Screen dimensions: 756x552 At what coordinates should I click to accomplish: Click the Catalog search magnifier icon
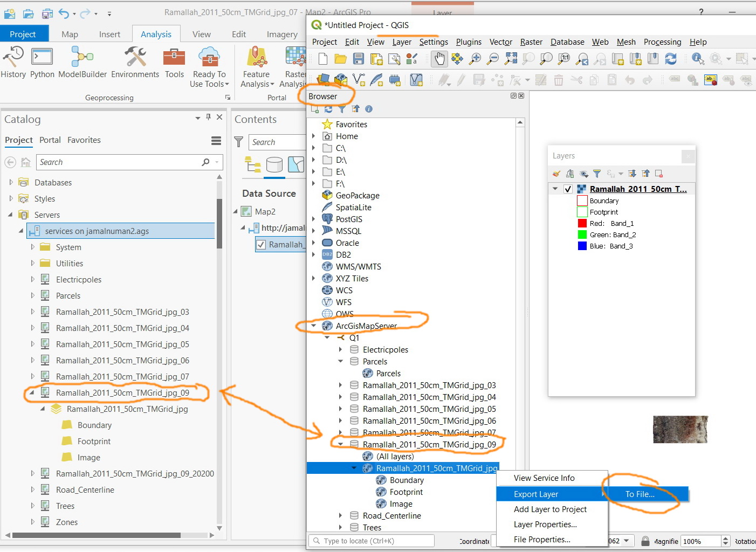pos(205,162)
